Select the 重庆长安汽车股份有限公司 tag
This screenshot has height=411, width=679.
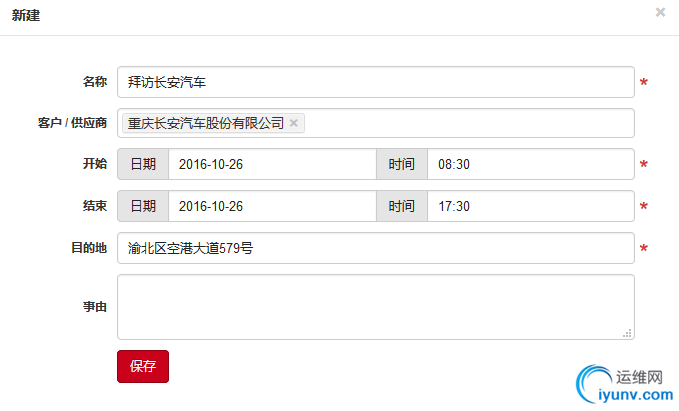pyautogui.click(x=205, y=123)
